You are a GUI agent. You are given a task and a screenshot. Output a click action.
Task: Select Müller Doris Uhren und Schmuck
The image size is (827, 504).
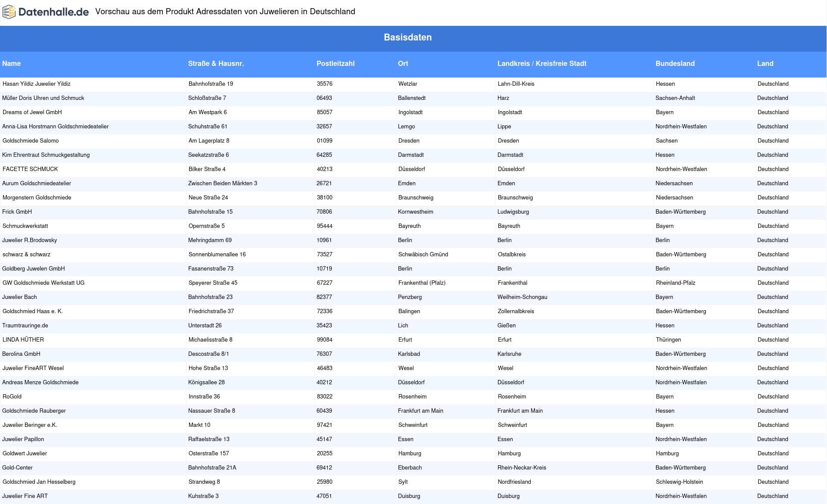coord(43,98)
